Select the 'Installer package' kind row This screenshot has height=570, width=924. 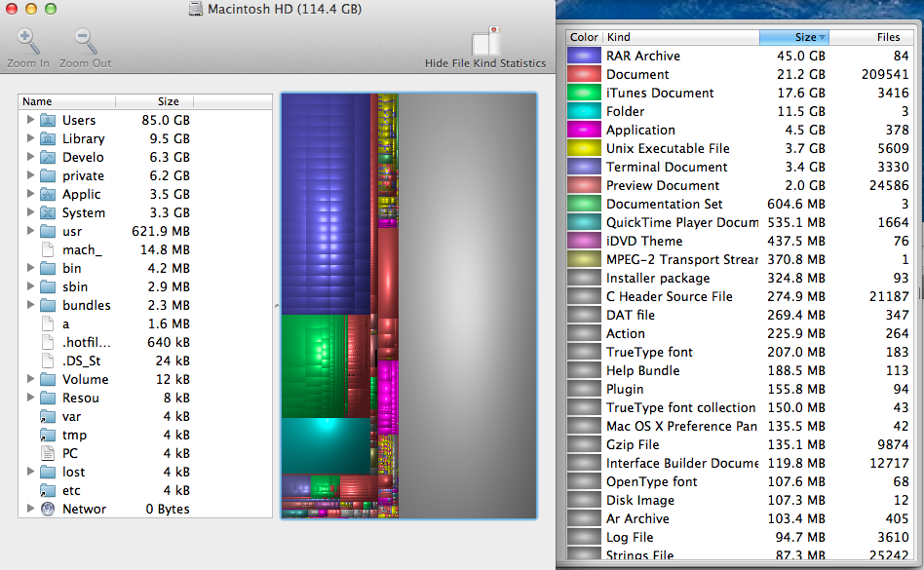[740, 278]
